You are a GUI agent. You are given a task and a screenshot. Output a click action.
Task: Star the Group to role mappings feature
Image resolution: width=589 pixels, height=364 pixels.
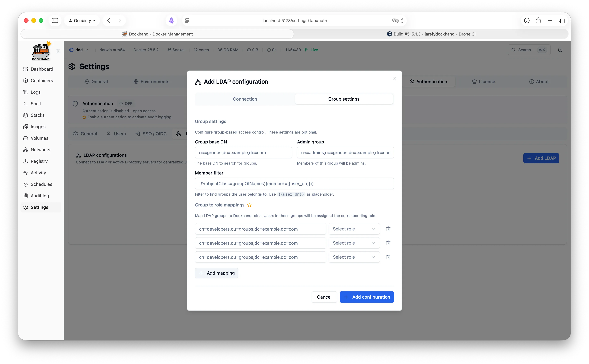click(249, 205)
